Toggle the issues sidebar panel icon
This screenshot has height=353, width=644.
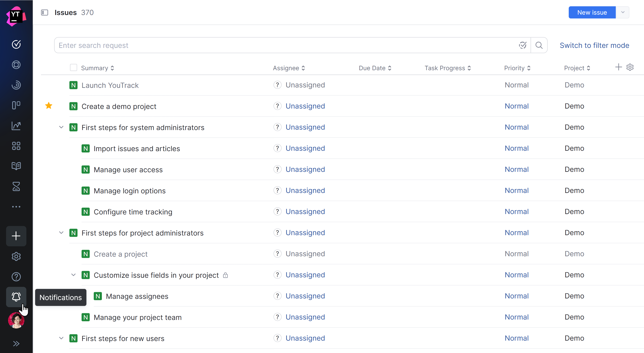44,13
